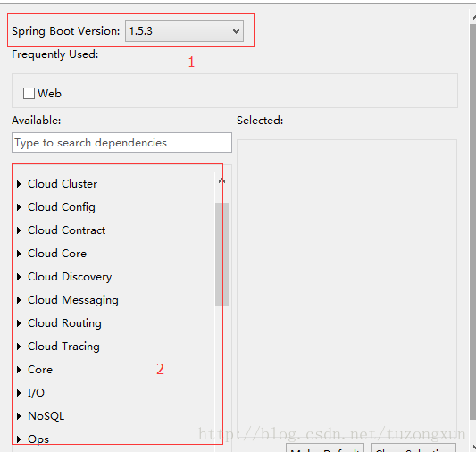Select the Cloud Contract label
This screenshot has height=452, width=476.
coord(66,230)
